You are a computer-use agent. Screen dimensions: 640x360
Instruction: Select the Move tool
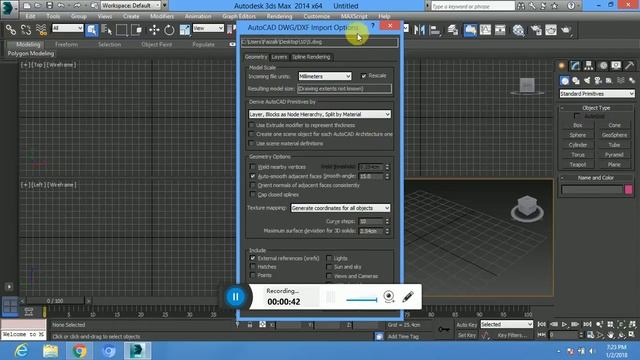154,30
